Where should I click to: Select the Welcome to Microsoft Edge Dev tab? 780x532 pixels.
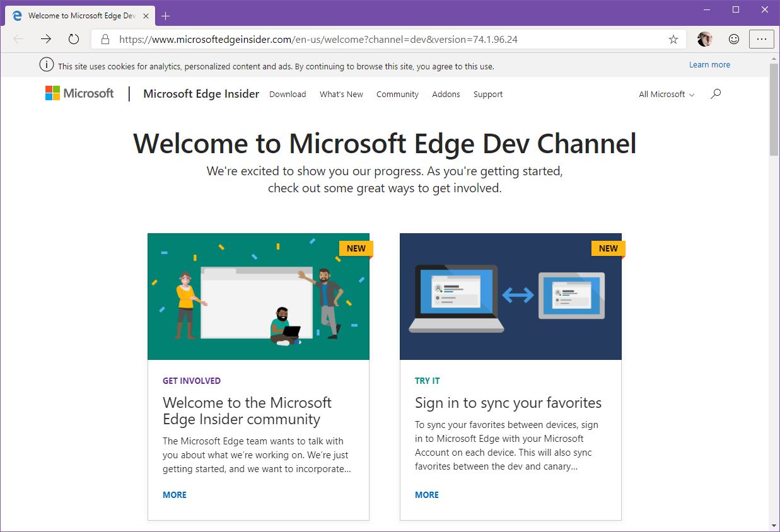coord(80,16)
